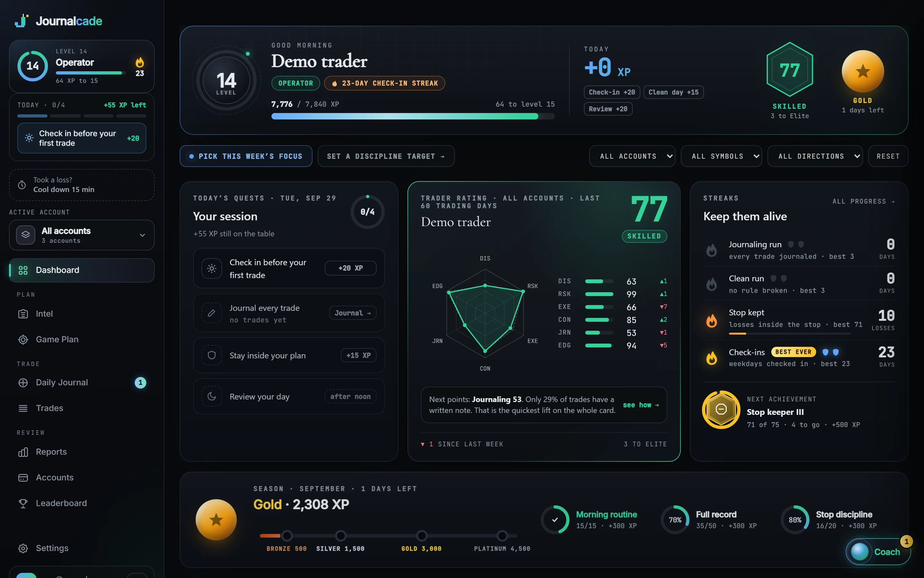Viewport: 924px width, 578px height.
Task: Click the flame icon beside Stop kept
Action: (x=712, y=320)
